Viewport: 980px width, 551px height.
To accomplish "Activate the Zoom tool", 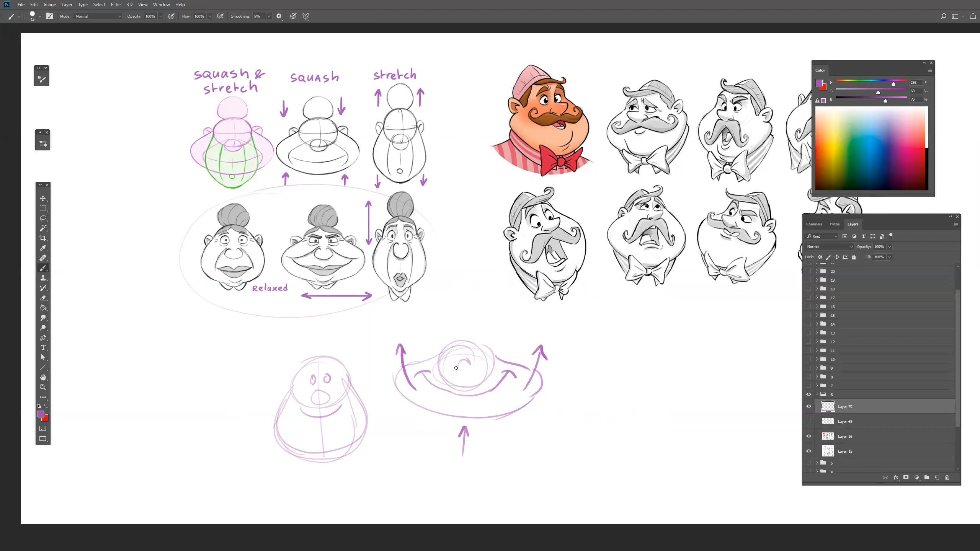I will pos(43,387).
